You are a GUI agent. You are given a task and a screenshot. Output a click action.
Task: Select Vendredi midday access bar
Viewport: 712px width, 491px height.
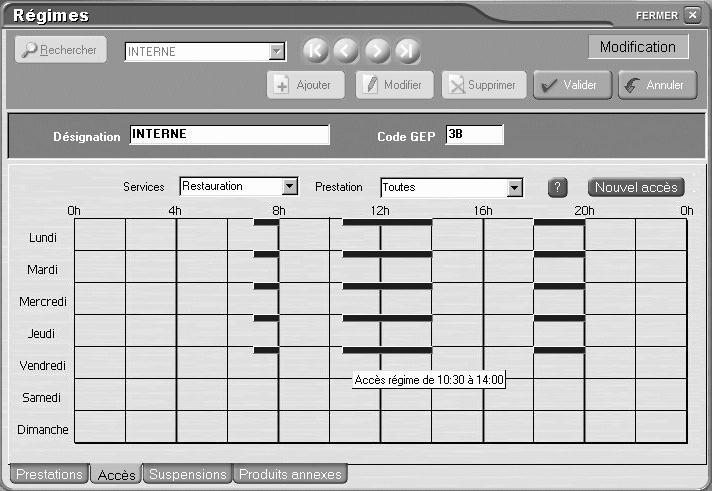click(x=387, y=351)
